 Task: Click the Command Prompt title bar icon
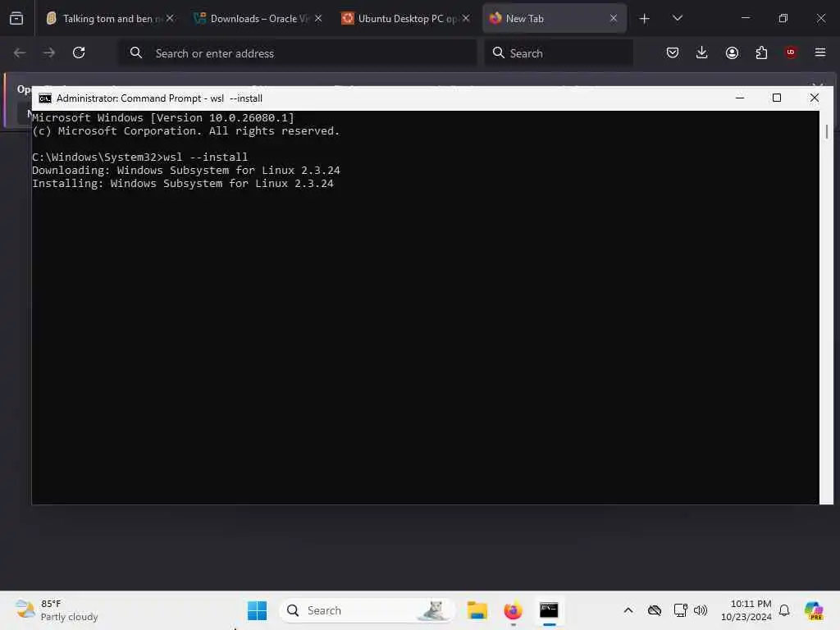(45, 98)
